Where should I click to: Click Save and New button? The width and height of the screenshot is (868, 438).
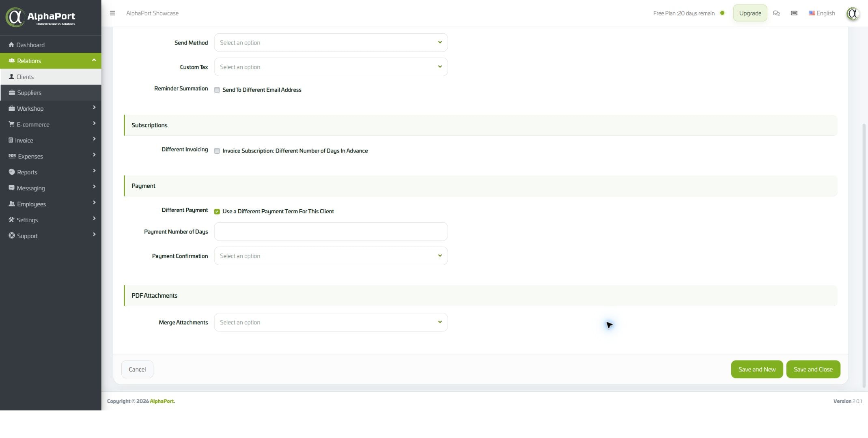(757, 369)
